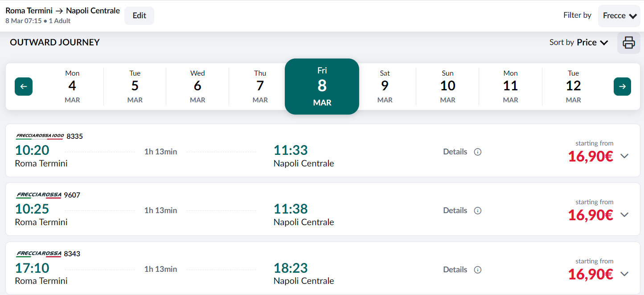644x295 pixels.
Task: Click the Edit search button
Action: (x=139, y=16)
